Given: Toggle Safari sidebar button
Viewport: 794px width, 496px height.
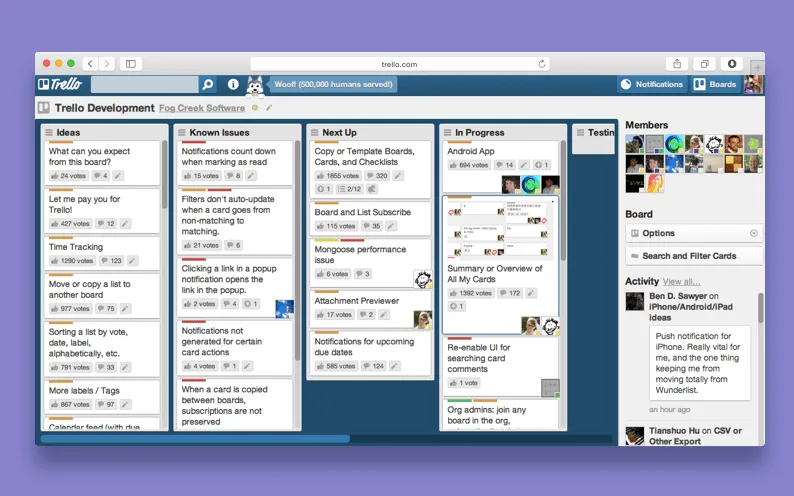Looking at the screenshot, I should [x=131, y=64].
